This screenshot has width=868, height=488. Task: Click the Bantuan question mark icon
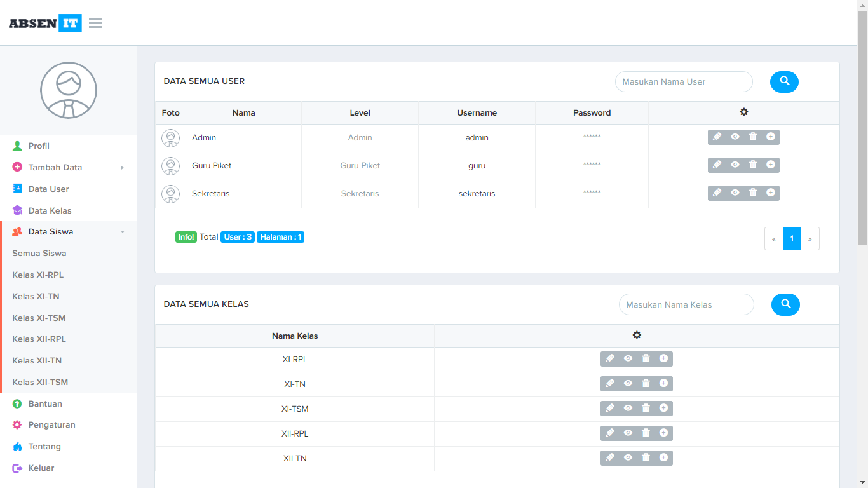17,403
